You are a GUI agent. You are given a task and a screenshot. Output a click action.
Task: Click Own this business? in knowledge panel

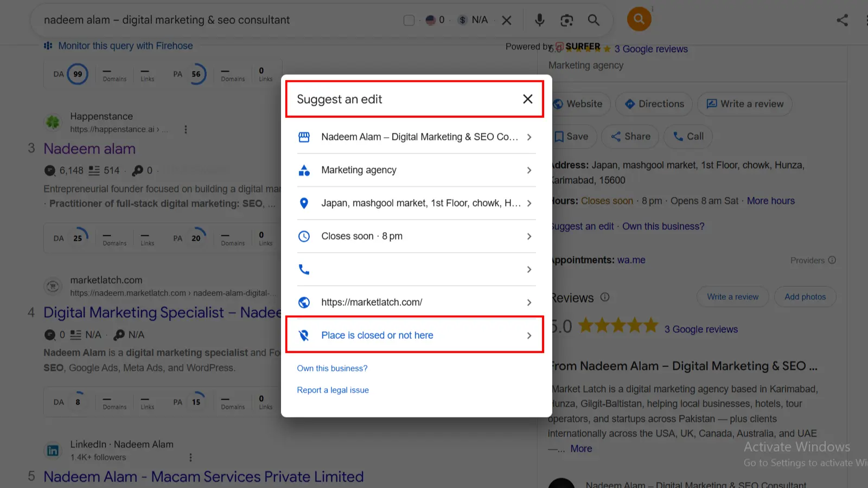click(x=663, y=226)
